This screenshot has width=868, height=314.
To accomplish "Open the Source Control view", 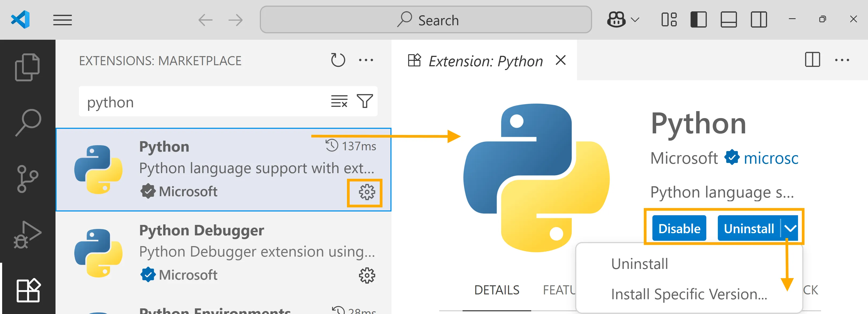I will (27, 178).
